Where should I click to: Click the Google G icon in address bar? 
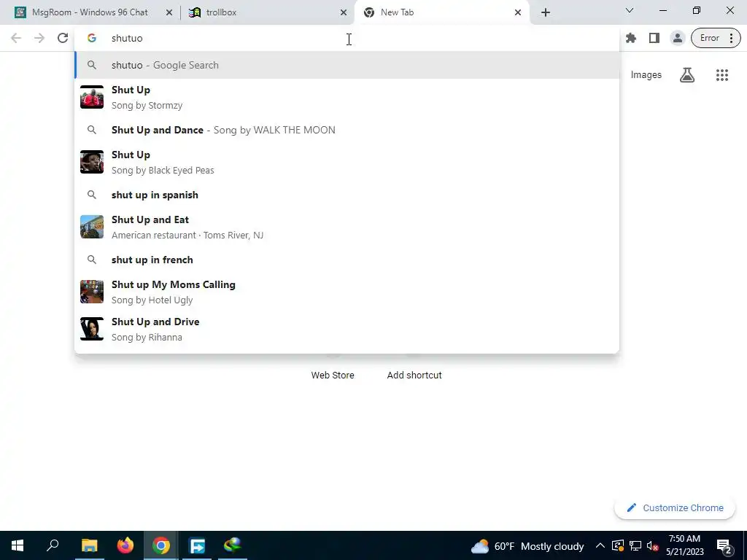point(92,38)
